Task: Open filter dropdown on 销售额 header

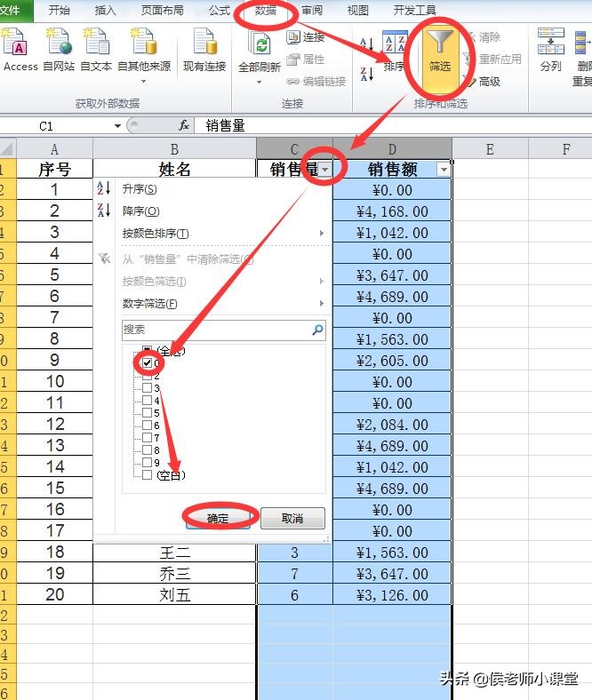Action: click(444, 169)
